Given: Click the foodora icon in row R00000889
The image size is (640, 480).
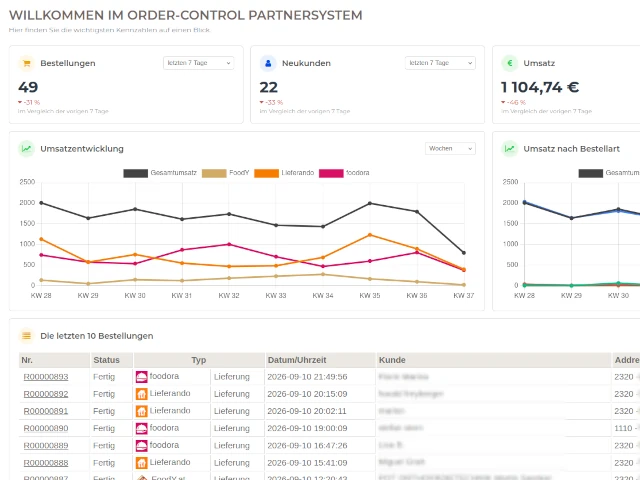Looking at the screenshot, I should (x=142, y=445).
